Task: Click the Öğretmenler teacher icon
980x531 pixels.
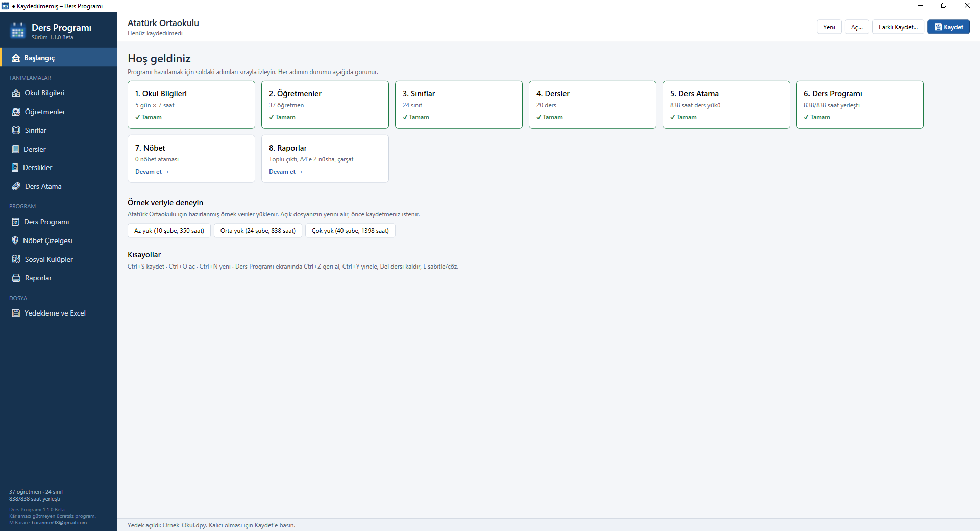Action: tap(16, 112)
